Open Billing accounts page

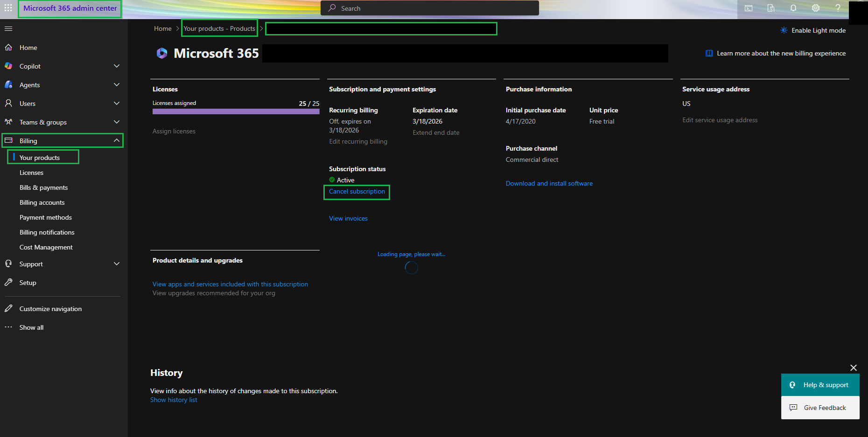click(x=42, y=202)
